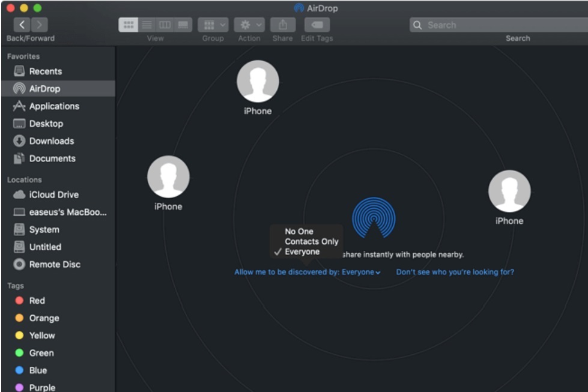Viewport: 588px width, 392px height.
Task: Switch to icon view mode
Action: point(128,25)
